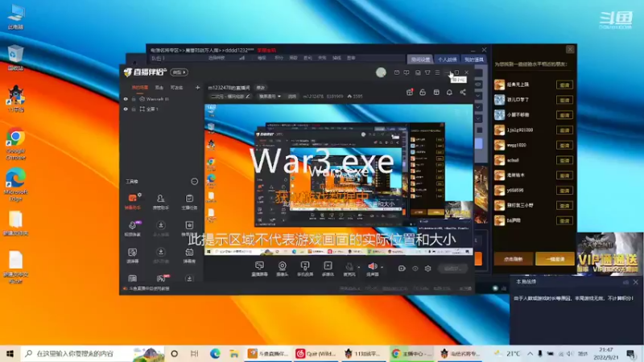Viewport: 644px width, 362px height.
Task: Open the calendar-style tool in toolbox third row
Action: pyautogui.click(x=189, y=255)
